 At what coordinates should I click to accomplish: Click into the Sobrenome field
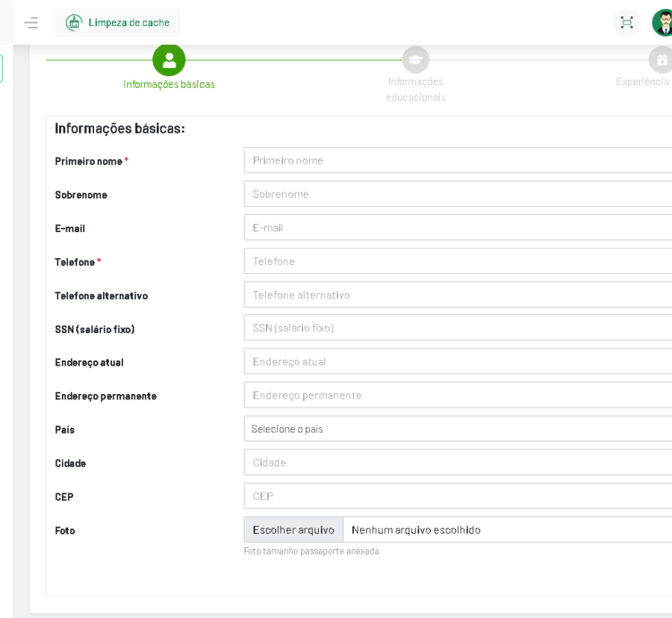tap(457, 193)
